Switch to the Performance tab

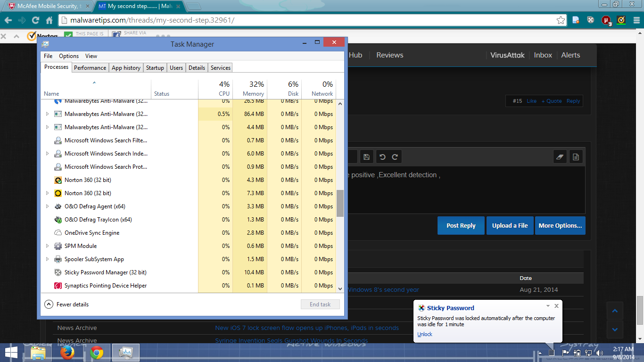tap(90, 68)
